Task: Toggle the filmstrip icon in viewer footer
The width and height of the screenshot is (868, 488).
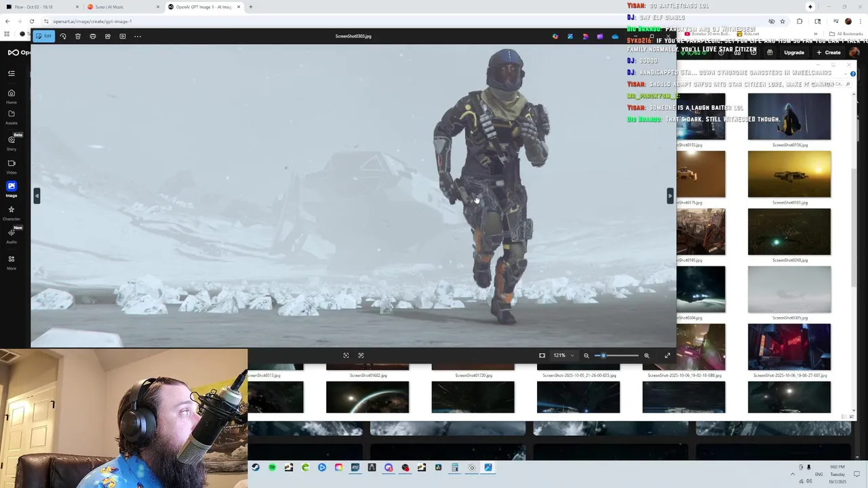Action: [346, 355]
